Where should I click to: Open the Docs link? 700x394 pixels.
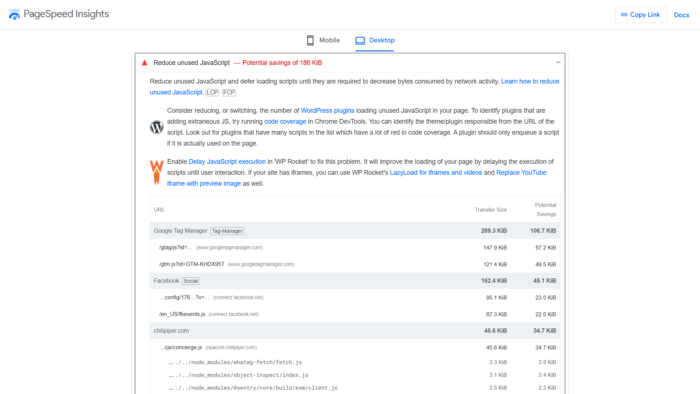[x=681, y=15]
